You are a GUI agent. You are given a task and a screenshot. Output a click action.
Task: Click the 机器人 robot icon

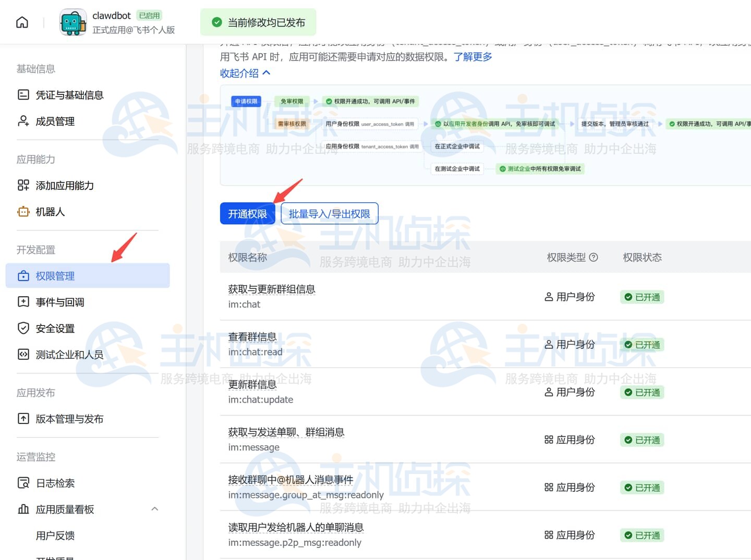tap(23, 212)
